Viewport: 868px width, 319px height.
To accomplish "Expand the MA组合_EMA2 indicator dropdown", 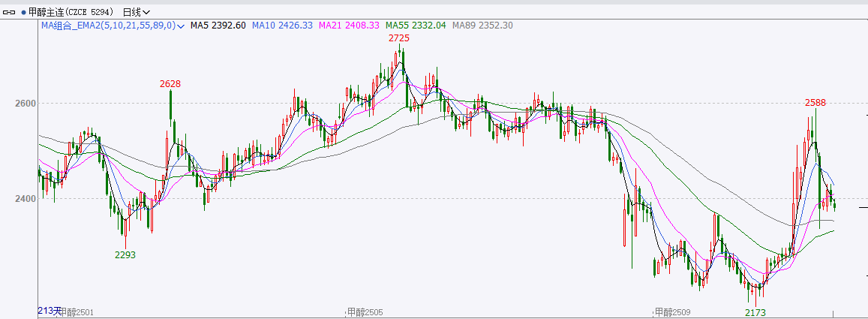I will pyautogui.click(x=181, y=26).
